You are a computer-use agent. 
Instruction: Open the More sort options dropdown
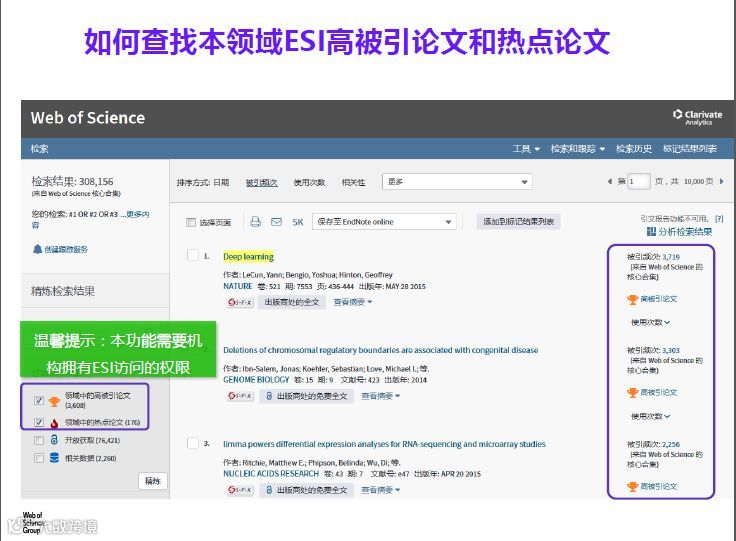tap(457, 182)
